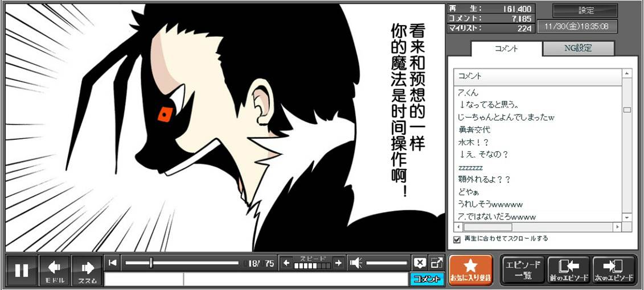
Task: Decrease speed with the left arrow
Action: coord(286,263)
